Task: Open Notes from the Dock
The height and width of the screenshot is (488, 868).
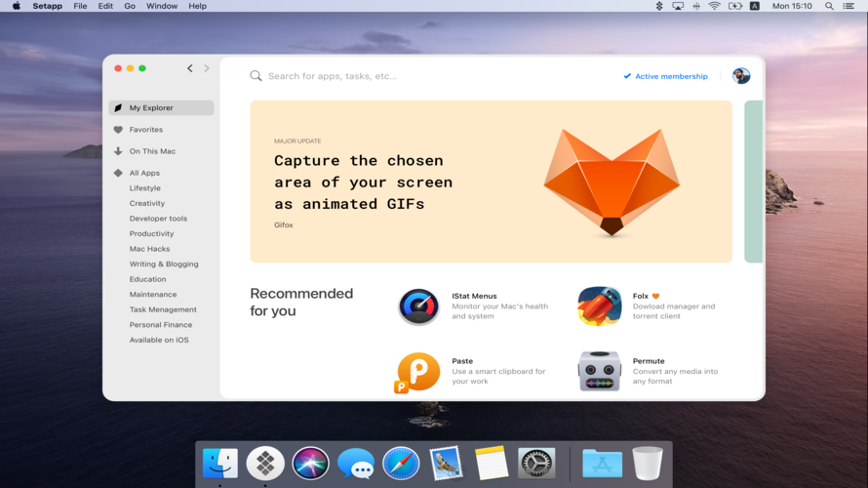Action: (491, 463)
